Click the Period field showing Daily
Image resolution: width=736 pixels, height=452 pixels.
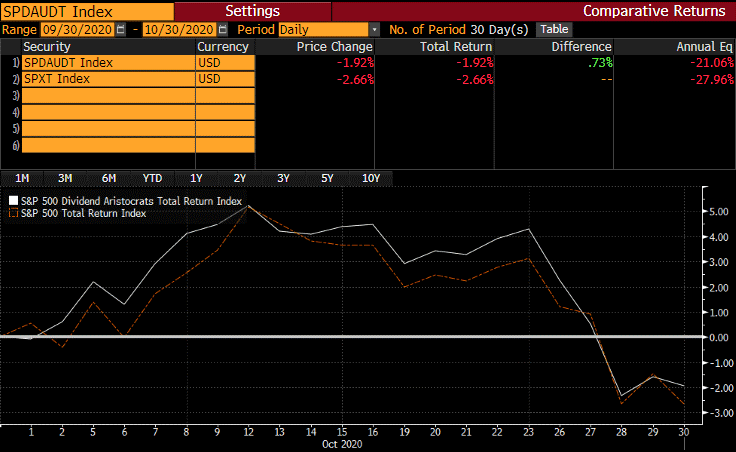click(x=323, y=30)
